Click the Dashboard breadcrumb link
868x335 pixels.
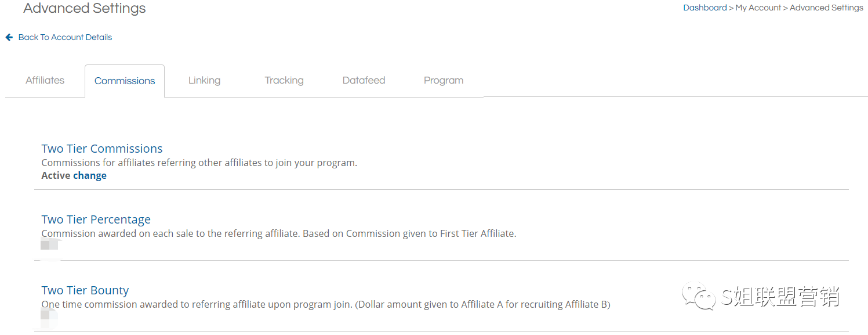pyautogui.click(x=704, y=8)
